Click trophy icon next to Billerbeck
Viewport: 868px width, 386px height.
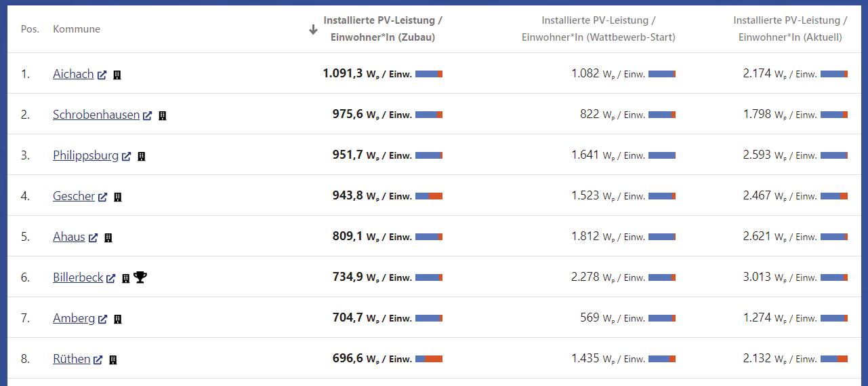pyautogui.click(x=140, y=277)
